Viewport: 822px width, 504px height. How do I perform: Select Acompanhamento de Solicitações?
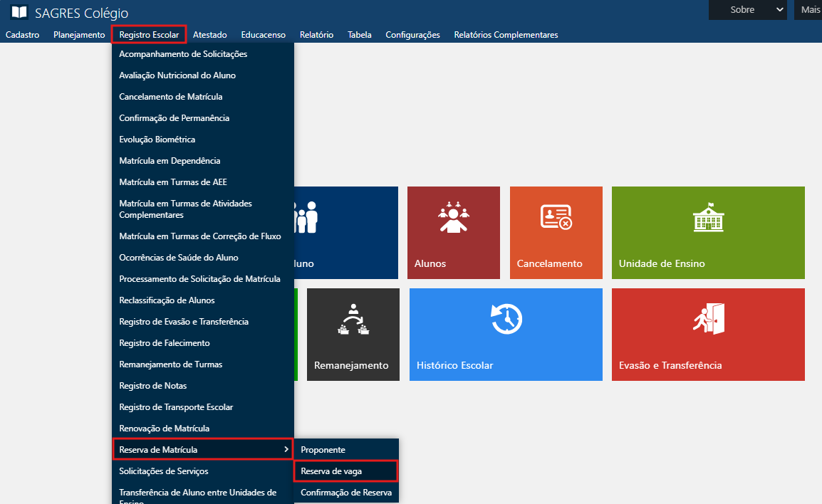point(203,54)
